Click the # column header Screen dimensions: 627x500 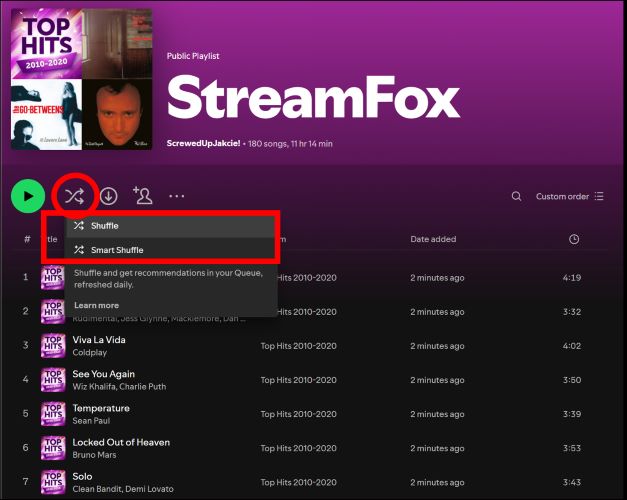point(27,239)
